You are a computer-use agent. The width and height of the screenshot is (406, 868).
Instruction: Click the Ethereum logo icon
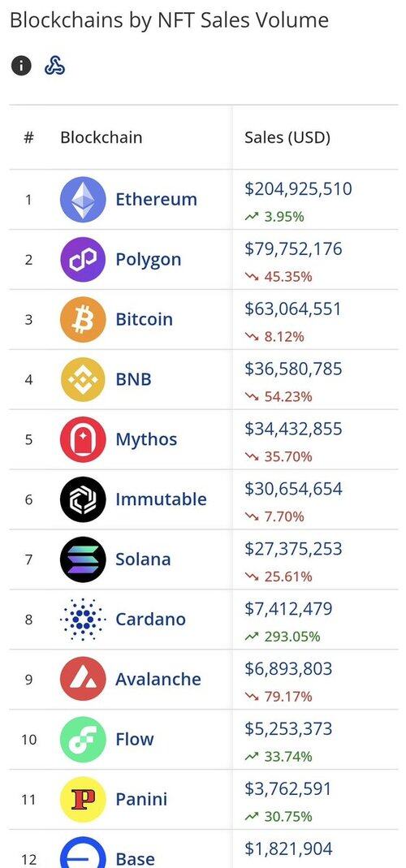coord(83,199)
